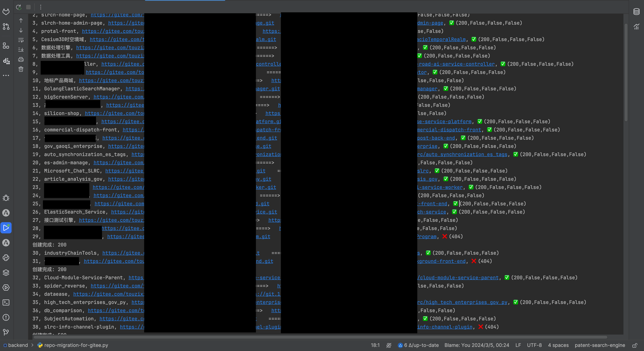The width and height of the screenshot is (644, 351).
Task: Open the GitLab tool window
Action: coord(6,12)
